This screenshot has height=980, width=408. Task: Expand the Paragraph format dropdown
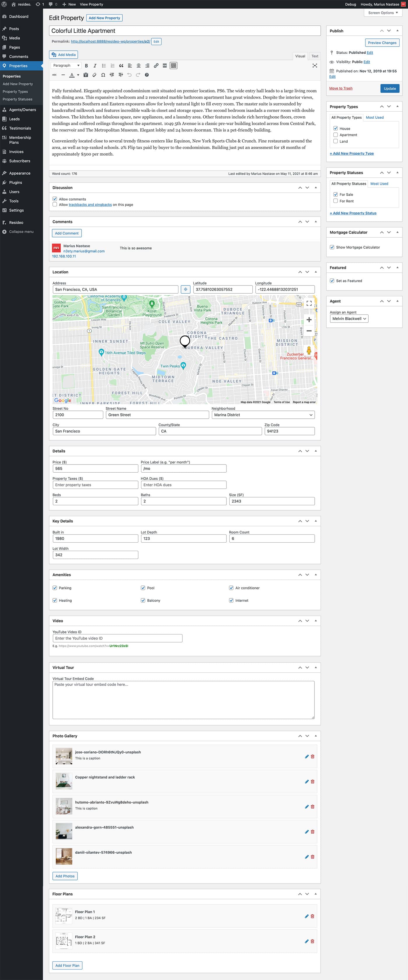pos(66,66)
